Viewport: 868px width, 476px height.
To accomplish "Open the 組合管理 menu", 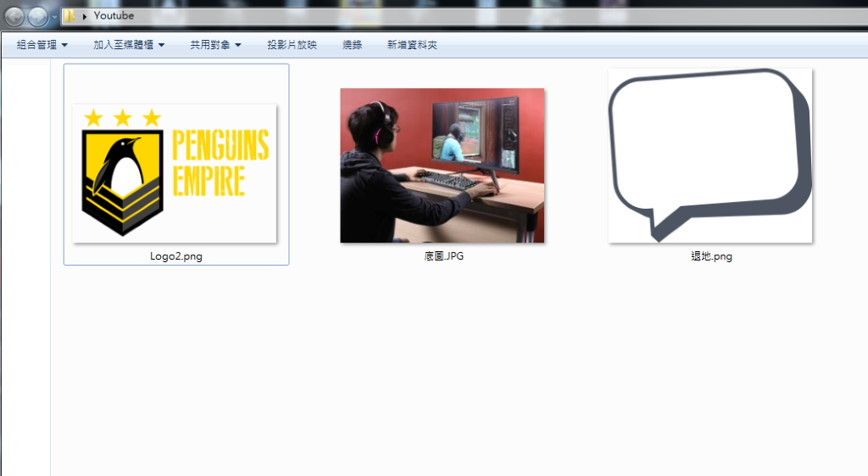I will click(x=42, y=45).
